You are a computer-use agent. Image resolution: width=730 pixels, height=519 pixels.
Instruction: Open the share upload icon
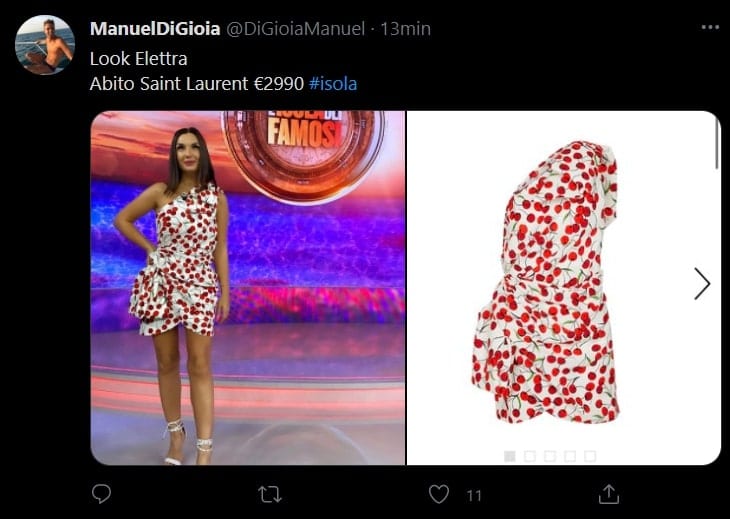point(608,494)
